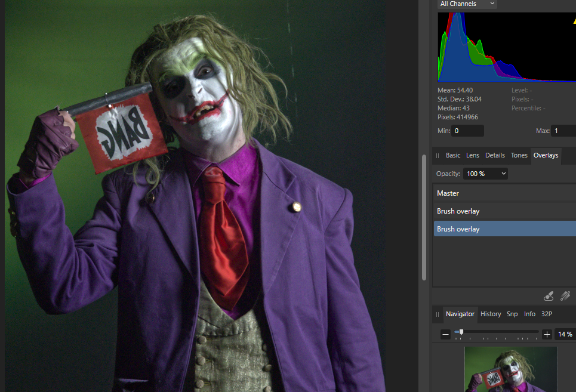Image resolution: width=576 pixels, height=392 pixels.
Task: Select the Overlays tab
Action: [546, 155]
